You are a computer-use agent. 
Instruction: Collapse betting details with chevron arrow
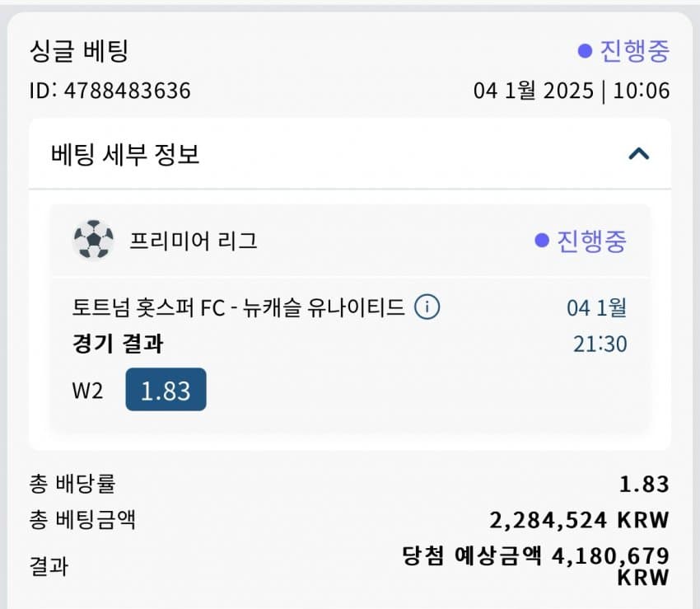[639, 154]
